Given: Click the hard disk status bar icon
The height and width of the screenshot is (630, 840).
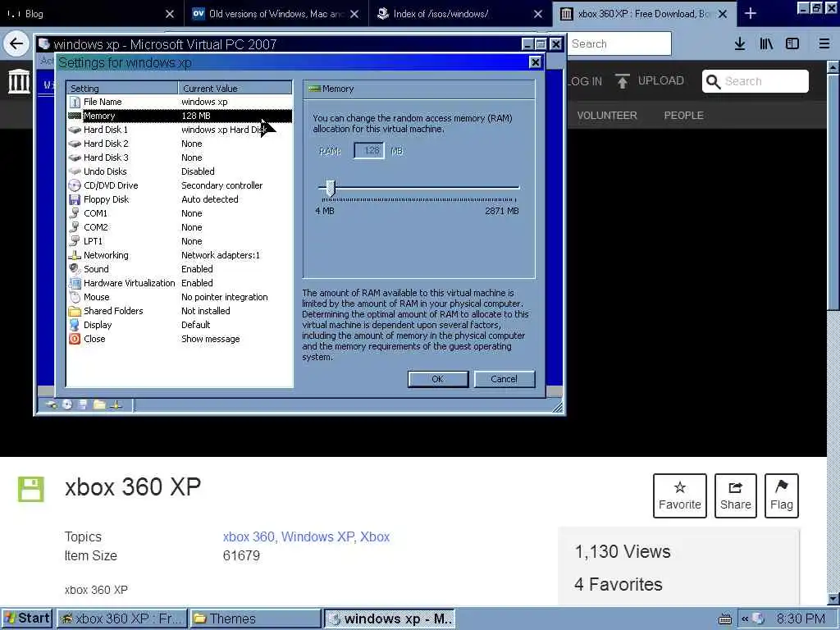Looking at the screenshot, I should click(x=52, y=404).
